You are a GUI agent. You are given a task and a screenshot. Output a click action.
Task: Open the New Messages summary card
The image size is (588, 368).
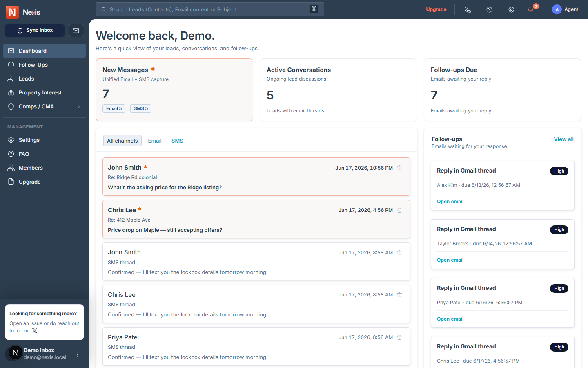click(x=174, y=90)
